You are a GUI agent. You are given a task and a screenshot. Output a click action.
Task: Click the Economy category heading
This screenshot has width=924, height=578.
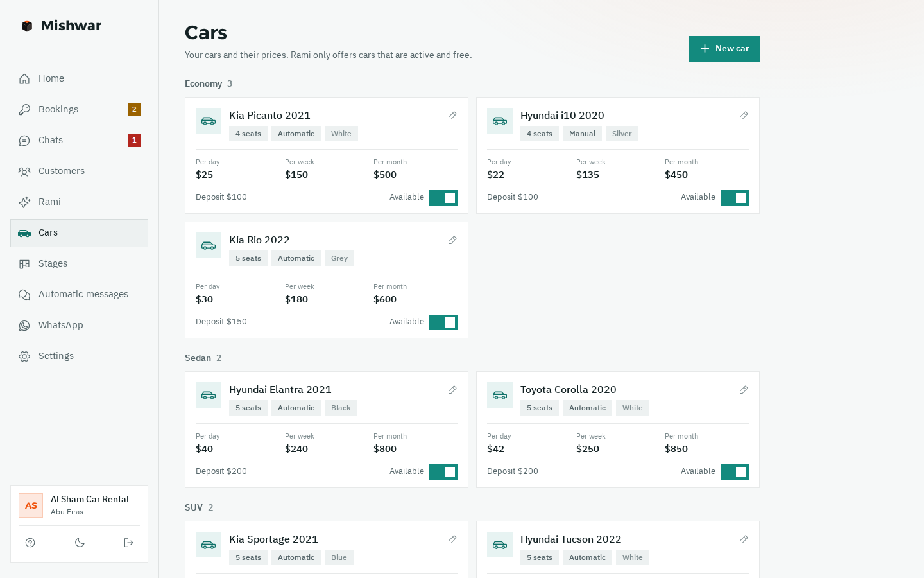pos(203,84)
